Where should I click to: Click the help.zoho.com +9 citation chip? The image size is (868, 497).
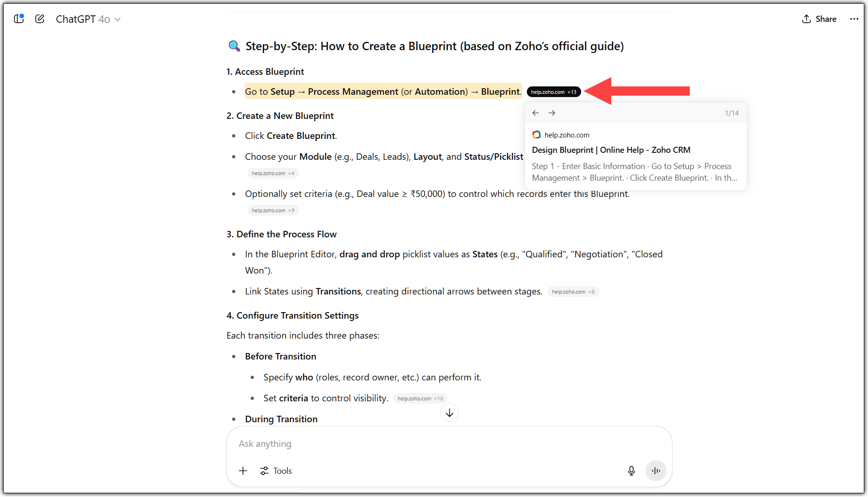(x=273, y=210)
